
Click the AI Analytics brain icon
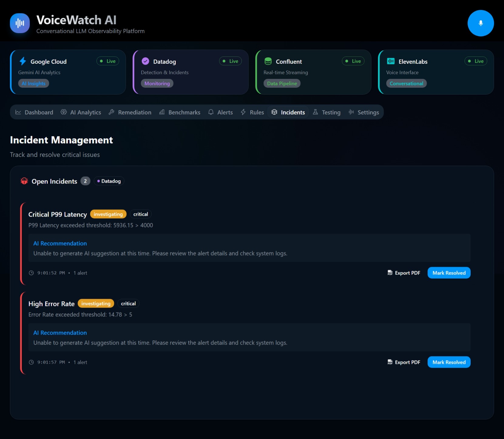(64, 112)
